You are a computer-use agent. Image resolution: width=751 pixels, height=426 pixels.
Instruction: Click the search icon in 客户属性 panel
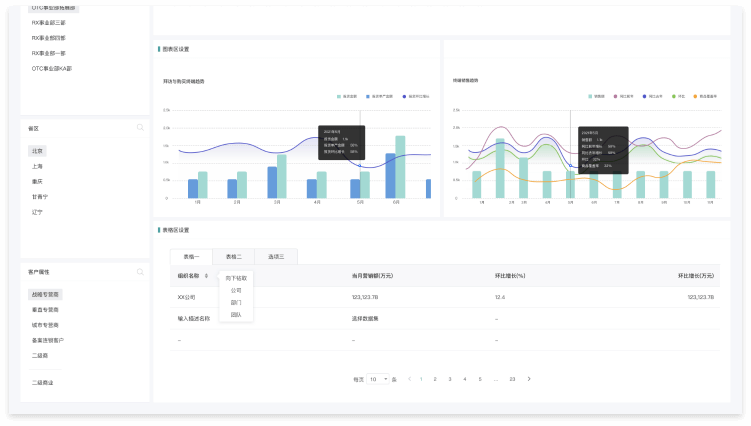tap(141, 272)
